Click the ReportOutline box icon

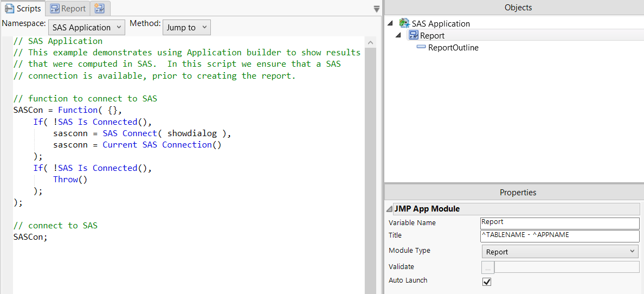click(x=421, y=48)
